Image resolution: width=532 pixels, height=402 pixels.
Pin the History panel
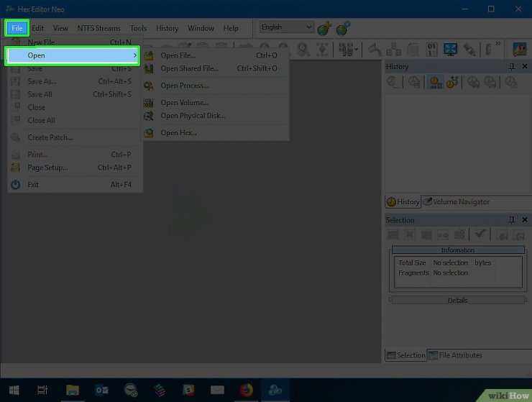point(512,67)
